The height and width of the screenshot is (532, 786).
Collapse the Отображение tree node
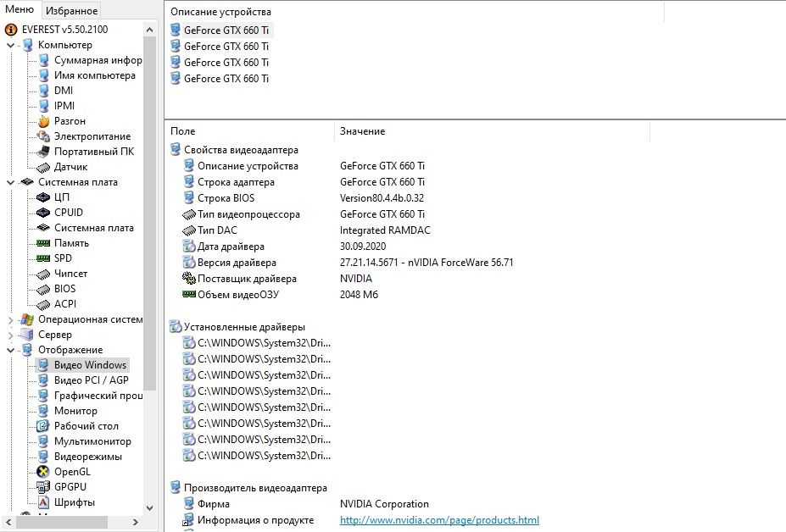10,350
